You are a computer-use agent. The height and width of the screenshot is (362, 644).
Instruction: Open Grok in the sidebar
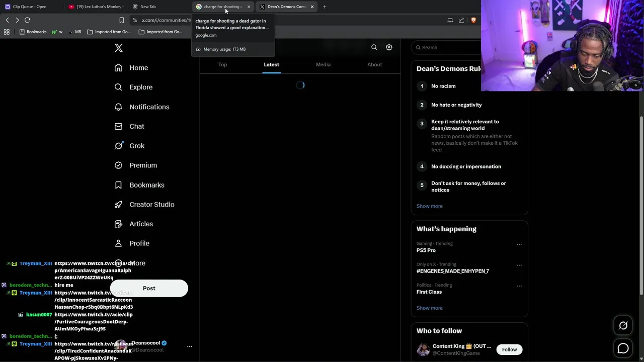point(129,146)
